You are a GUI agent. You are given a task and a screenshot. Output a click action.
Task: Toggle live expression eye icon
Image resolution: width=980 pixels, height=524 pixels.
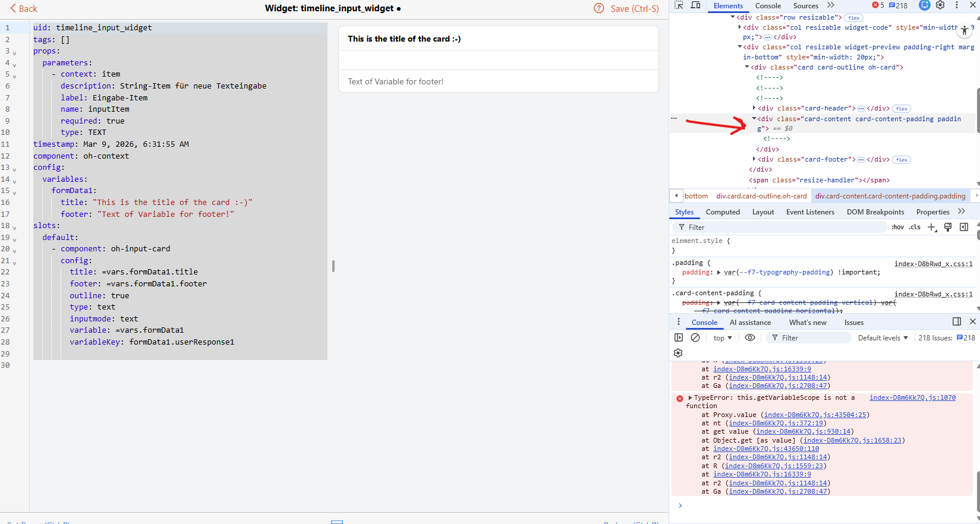tap(750, 337)
